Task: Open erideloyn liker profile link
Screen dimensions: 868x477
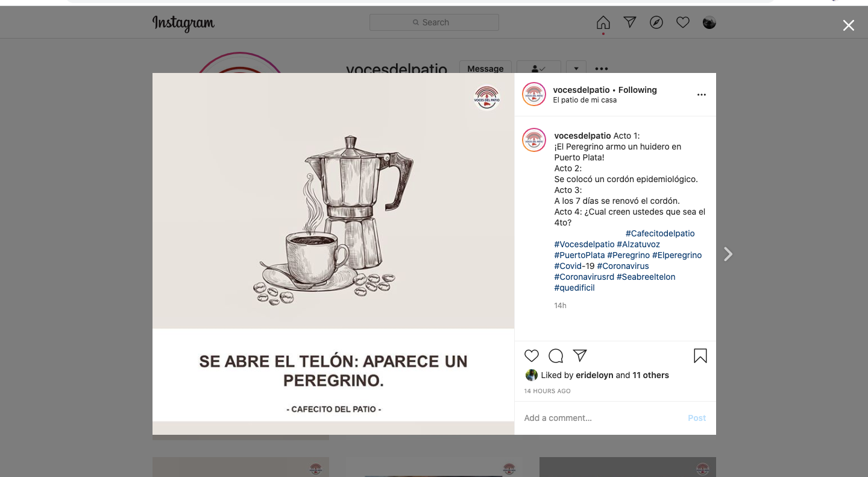Action: coord(594,375)
